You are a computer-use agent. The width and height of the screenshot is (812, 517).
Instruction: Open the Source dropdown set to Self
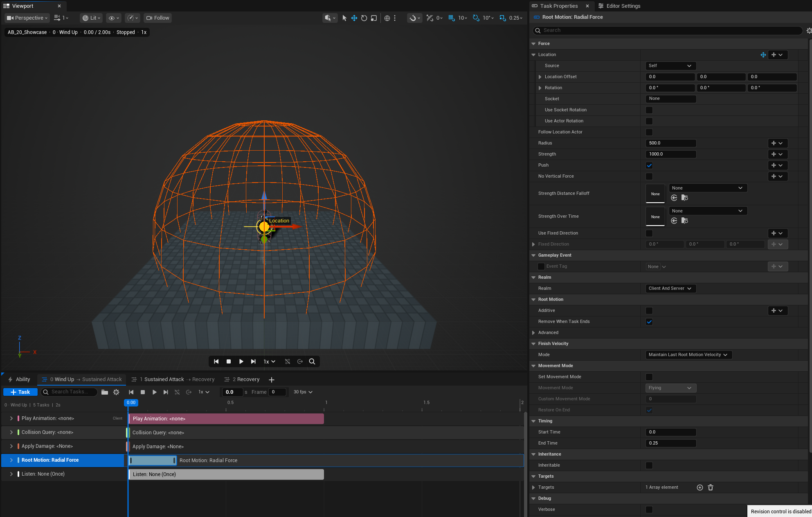(671, 66)
